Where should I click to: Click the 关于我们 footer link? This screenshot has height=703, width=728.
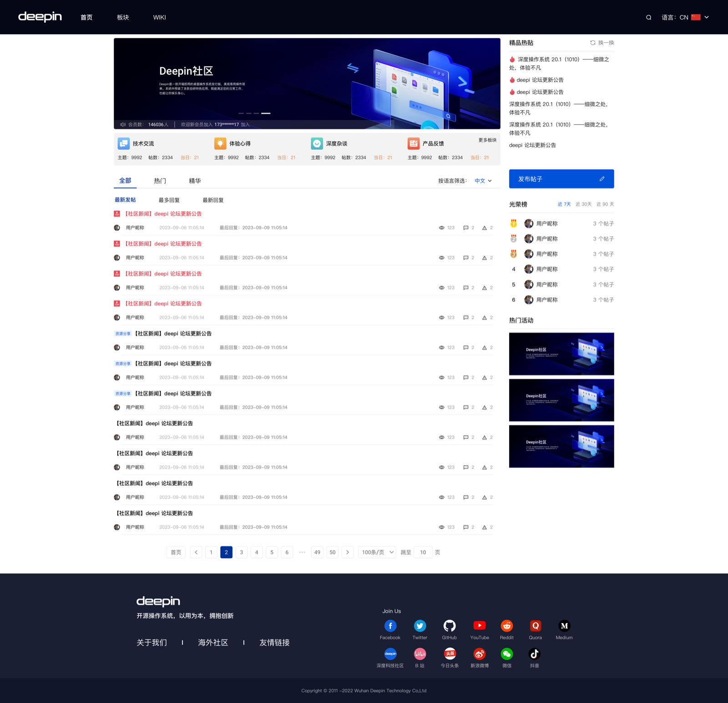[x=152, y=642]
